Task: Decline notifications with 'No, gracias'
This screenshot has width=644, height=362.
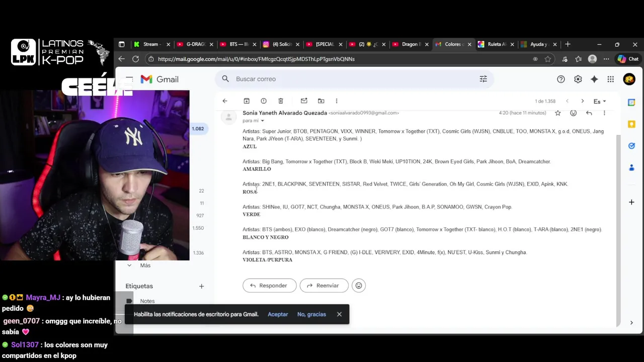Action: [311, 314]
